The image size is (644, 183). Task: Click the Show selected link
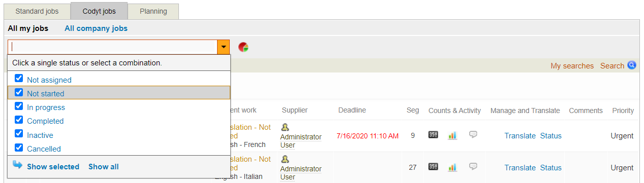[53, 167]
